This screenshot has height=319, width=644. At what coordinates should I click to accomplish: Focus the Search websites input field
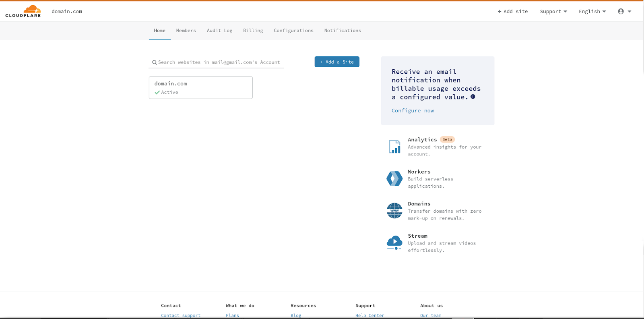tap(216, 62)
